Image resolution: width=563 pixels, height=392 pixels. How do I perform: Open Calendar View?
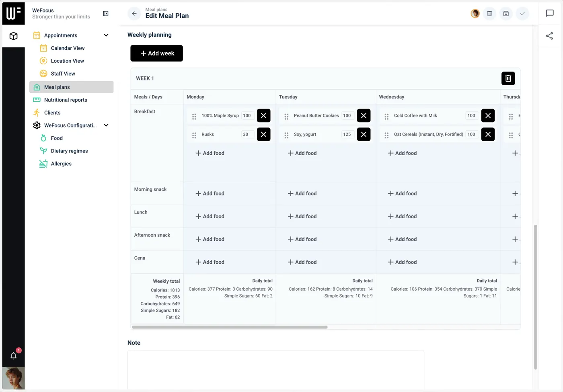click(x=68, y=48)
